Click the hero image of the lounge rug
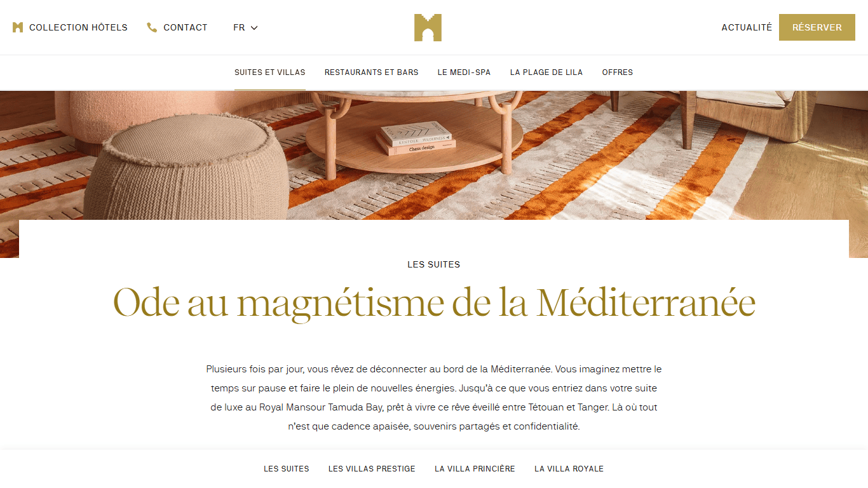This screenshot has height=488, width=868. tap(434, 156)
